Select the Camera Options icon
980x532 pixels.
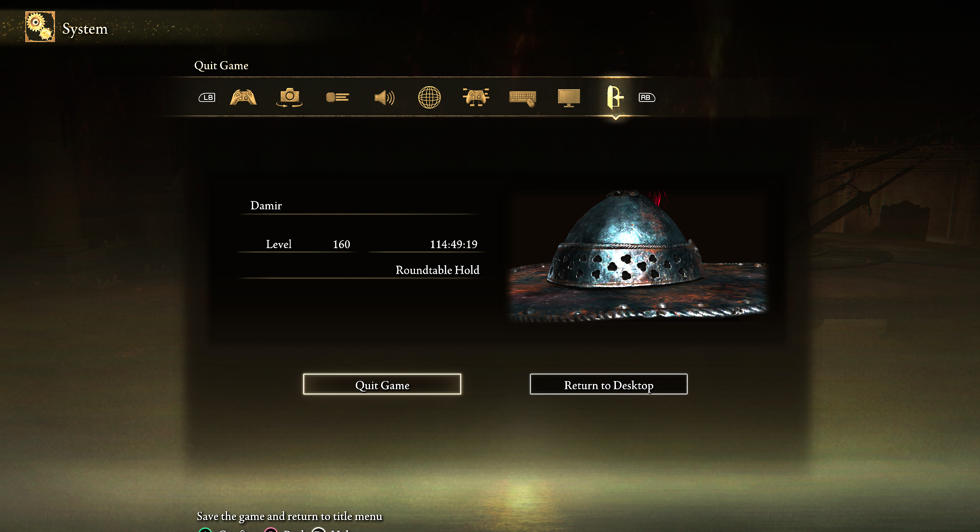[289, 97]
